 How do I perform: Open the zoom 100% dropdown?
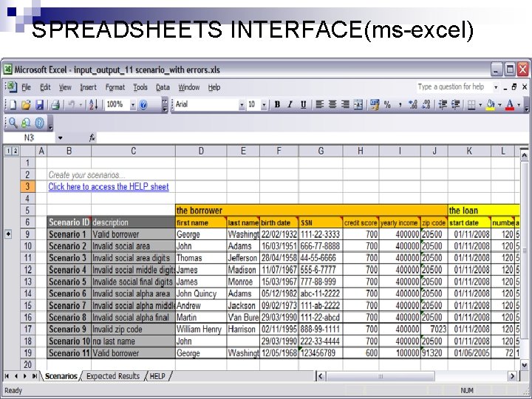coord(133,105)
